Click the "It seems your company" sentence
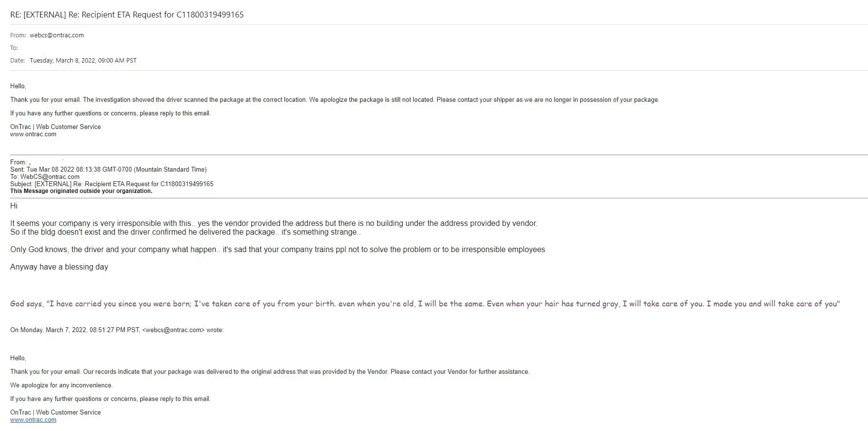 273,223
